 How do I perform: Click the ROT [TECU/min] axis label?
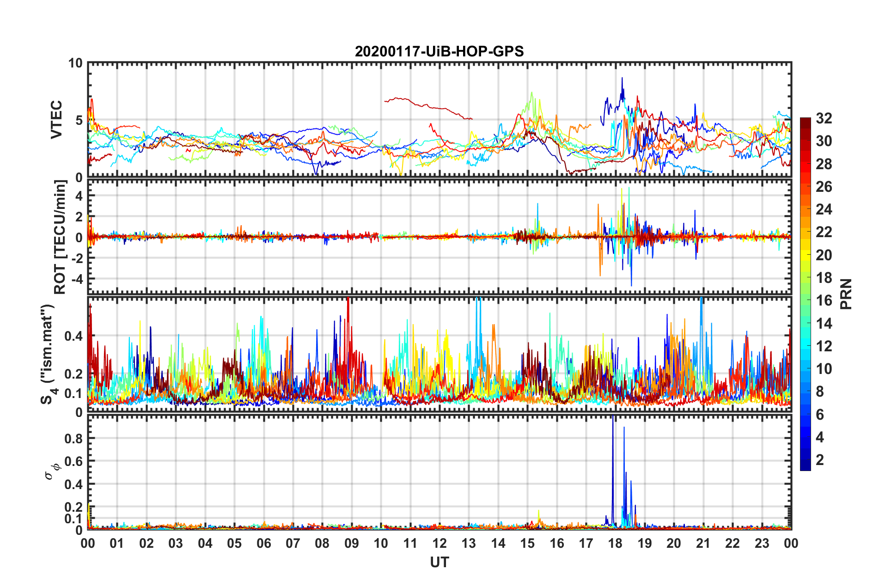click(60, 237)
